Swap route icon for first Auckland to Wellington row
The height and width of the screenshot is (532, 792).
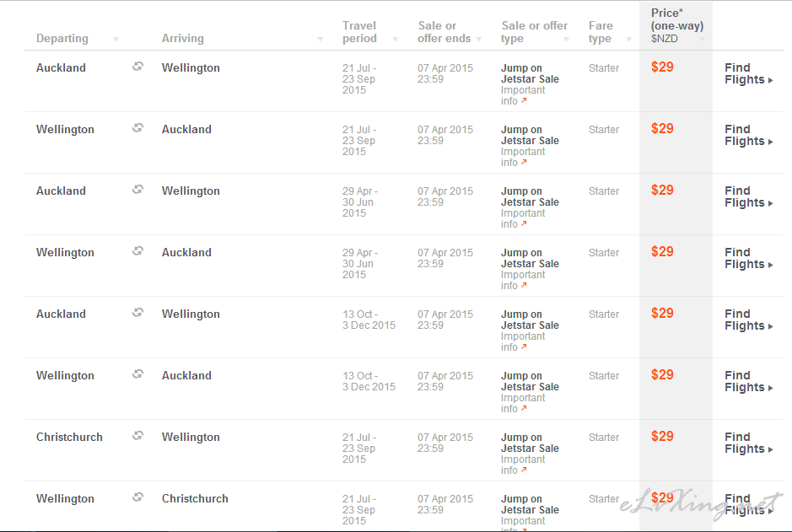[x=137, y=66]
